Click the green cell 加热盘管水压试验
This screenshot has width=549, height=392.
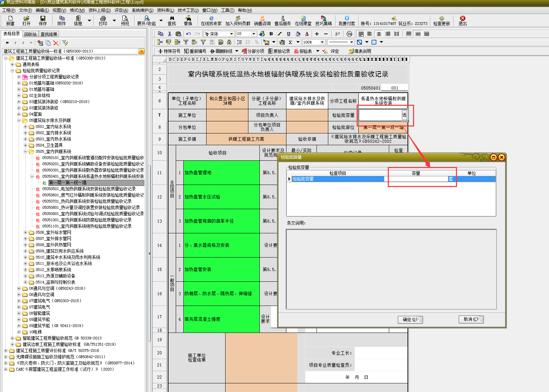(221, 197)
